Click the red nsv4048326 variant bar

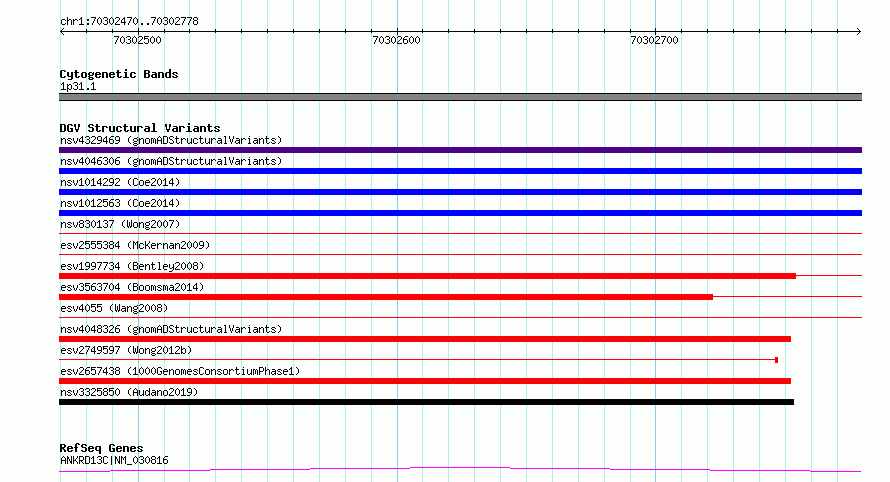[425, 339]
